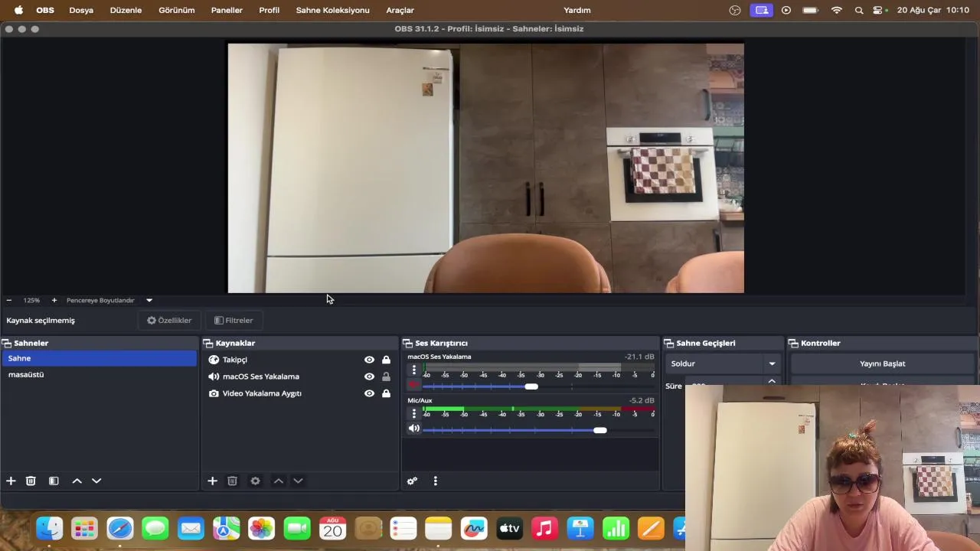Open the Araçlar menu
The image size is (980, 551).
(x=400, y=10)
